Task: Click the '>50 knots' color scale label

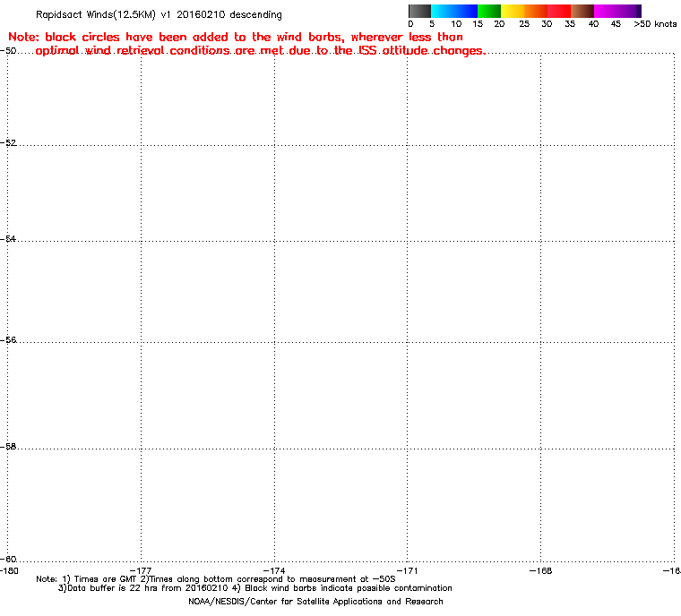Action: click(x=655, y=24)
